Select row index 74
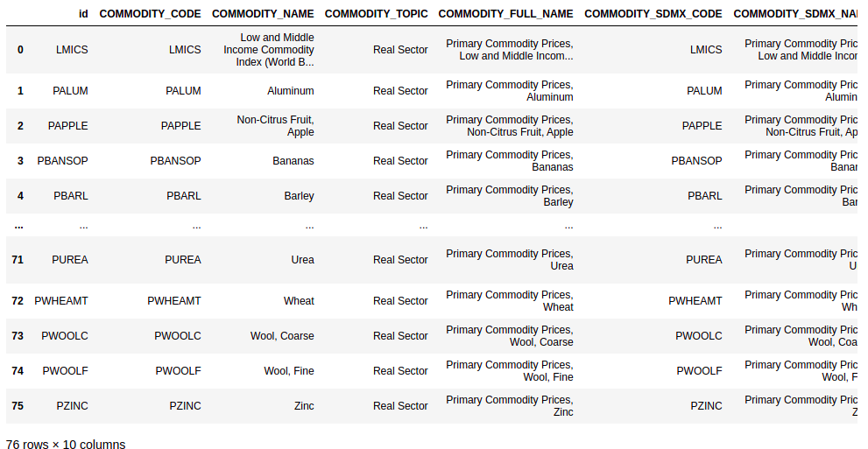868x449 pixels. (18, 371)
